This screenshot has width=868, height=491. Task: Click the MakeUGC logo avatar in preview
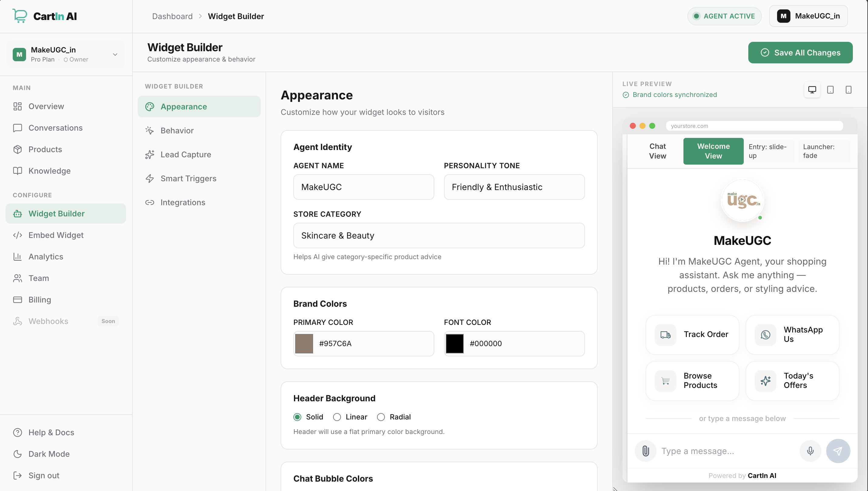[742, 200]
